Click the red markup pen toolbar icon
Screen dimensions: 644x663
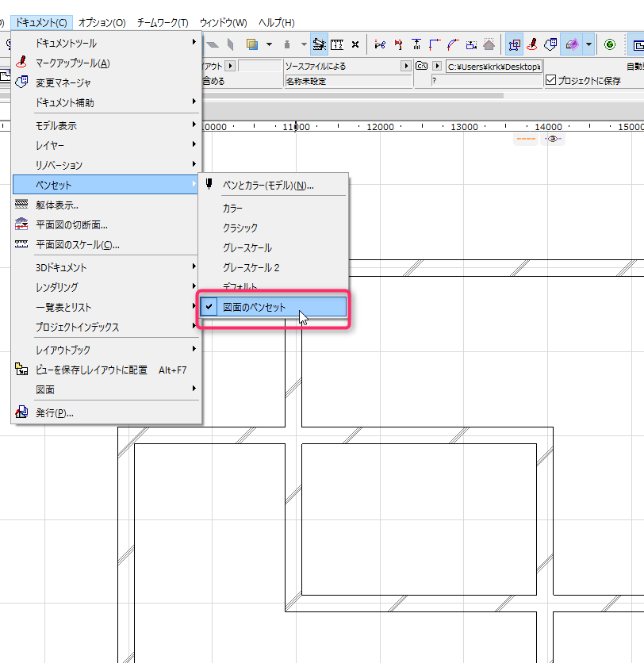(532, 44)
